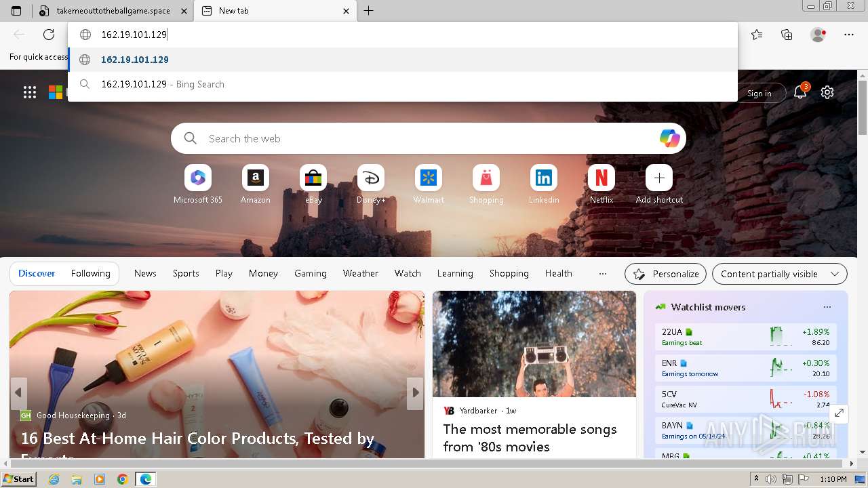Go to previous carousel story arrow

click(x=18, y=392)
